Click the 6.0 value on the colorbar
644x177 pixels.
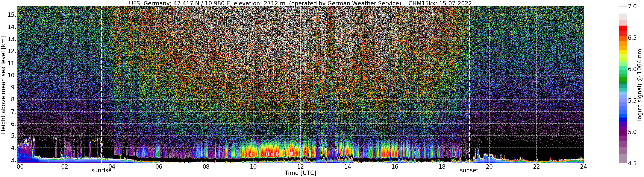click(x=632, y=69)
